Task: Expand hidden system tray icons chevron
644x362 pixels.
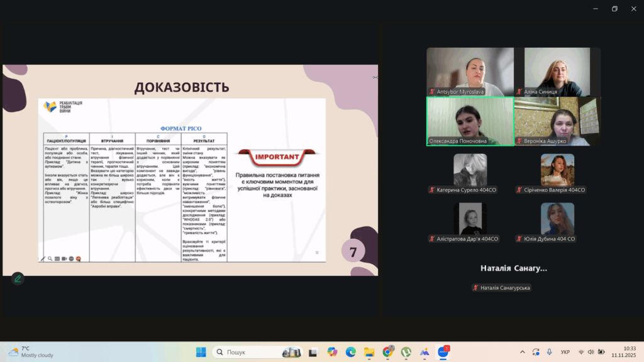Action: 522,352
